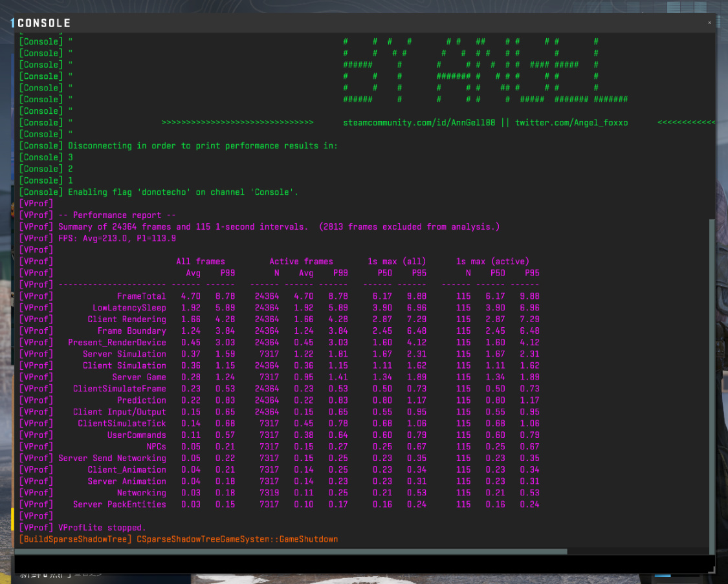Image resolution: width=728 pixels, height=584 pixels.
Task: Click the console command input field
Action: [364, 563]
